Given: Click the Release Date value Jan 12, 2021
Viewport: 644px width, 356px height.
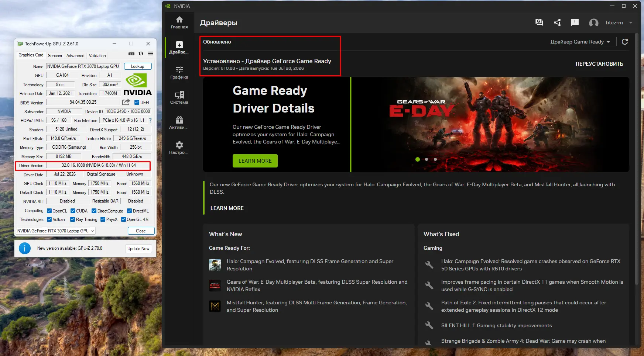Looking at the screenshot, I should pos(60,93).
